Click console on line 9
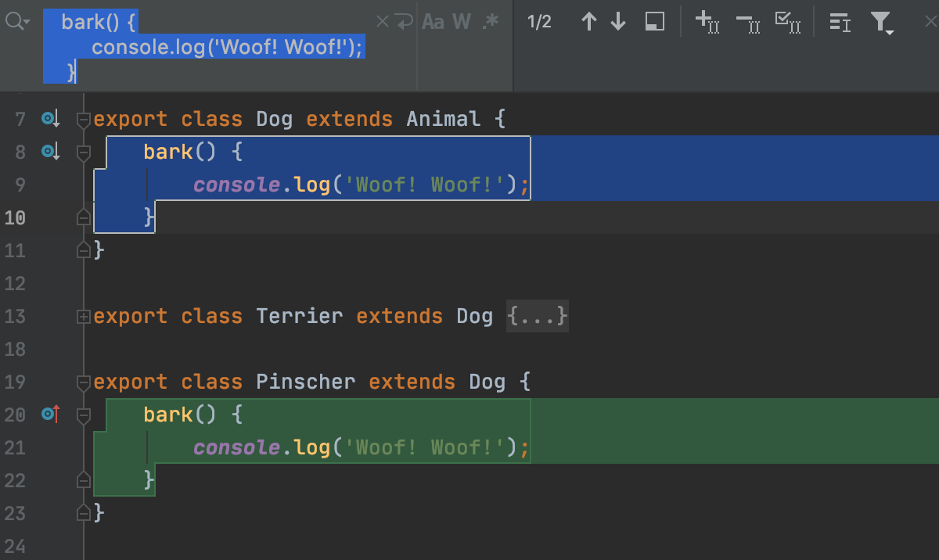 [237, 185]
